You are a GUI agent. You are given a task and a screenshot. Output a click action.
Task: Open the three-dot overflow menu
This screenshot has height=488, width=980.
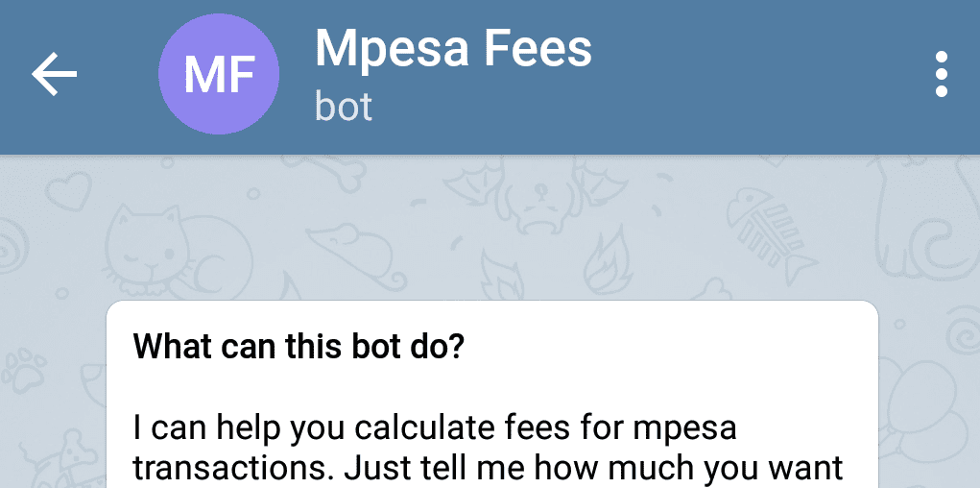coord(942,75)
